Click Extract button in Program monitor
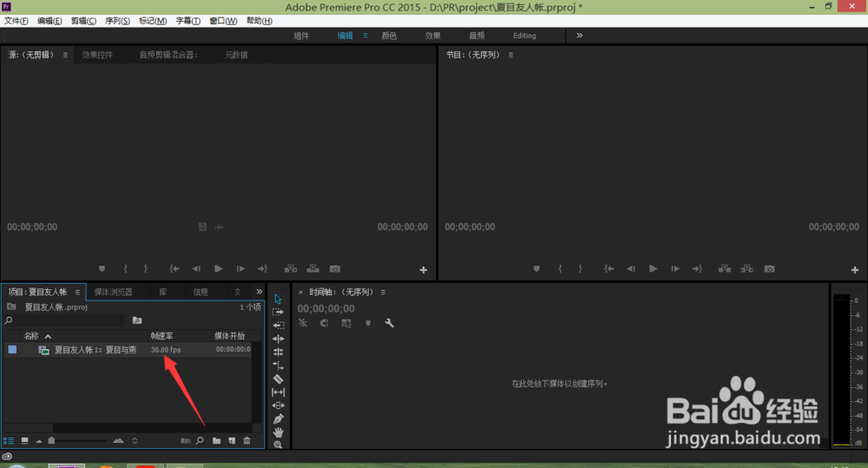This screenshot has height=468, width=868. (746, 268)
